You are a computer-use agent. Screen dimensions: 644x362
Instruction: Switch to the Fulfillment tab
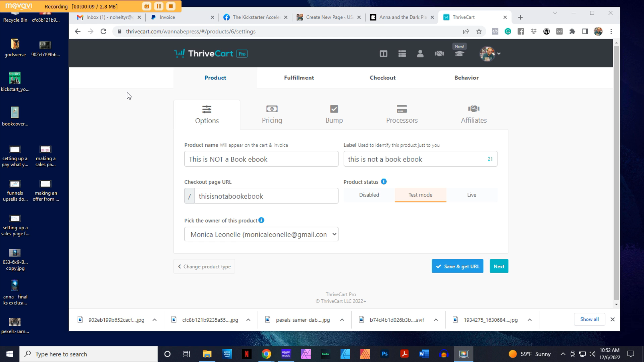(299, 77)
